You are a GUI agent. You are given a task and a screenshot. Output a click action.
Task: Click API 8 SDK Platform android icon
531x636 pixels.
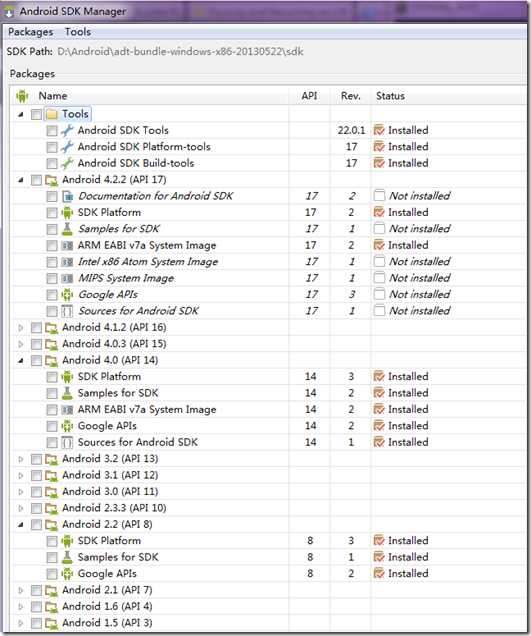click(67, 541)
